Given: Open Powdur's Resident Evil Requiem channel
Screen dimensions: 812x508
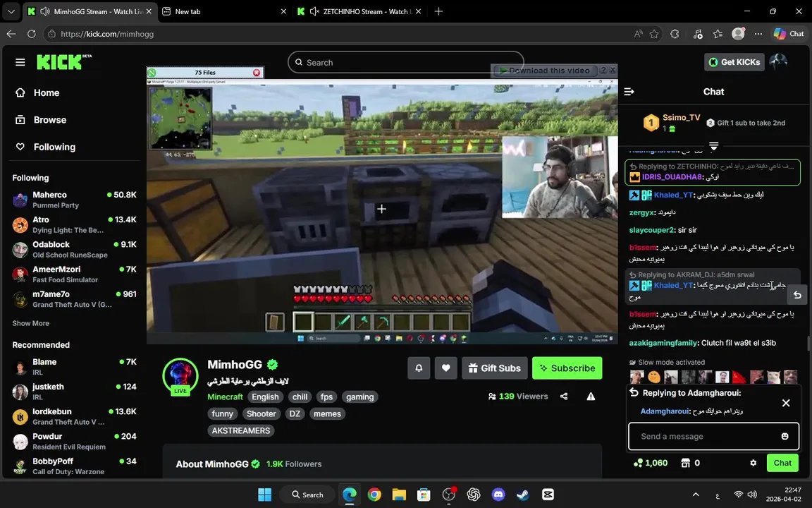Looking at the screenshot, I should pos(75,441).
